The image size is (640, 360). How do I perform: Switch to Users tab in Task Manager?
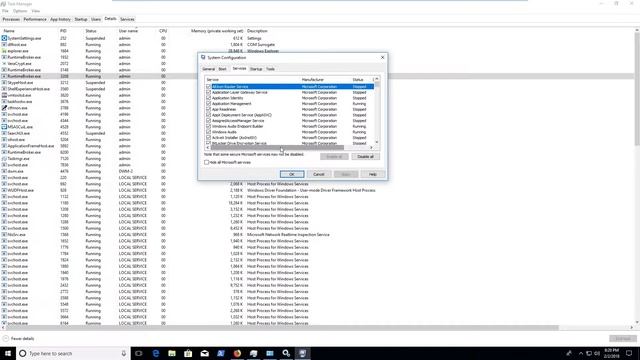(96, 19)
